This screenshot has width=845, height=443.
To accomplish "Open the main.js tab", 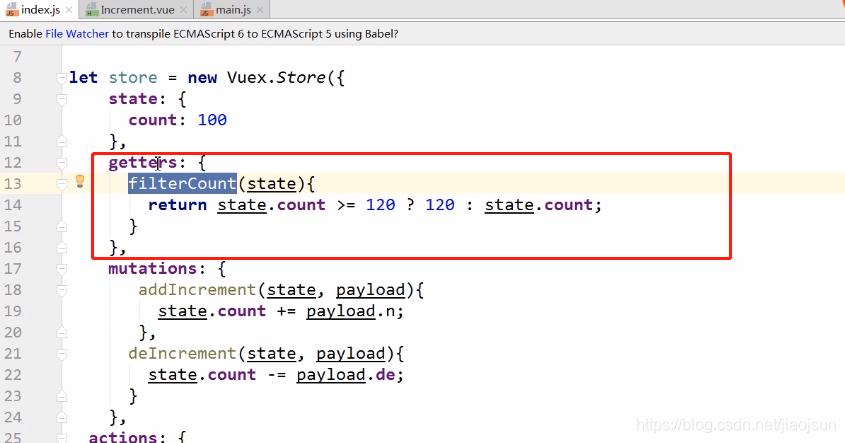I will [232, 10].
